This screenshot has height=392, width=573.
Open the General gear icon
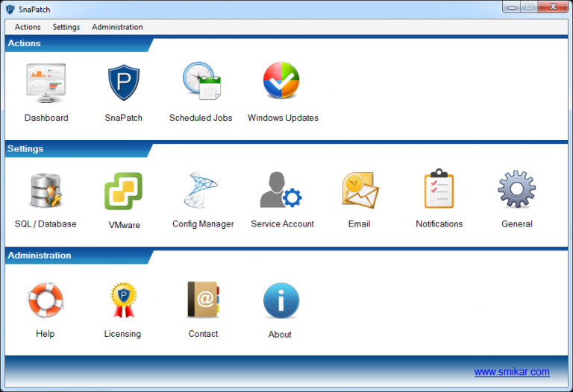(517, 189)
